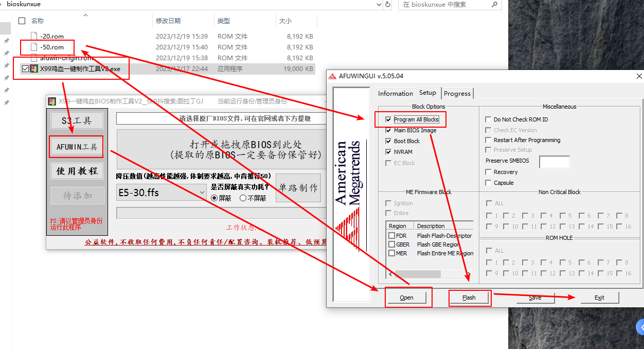
Task: Click the first quick access pin icon
Action: click(6, 41)
